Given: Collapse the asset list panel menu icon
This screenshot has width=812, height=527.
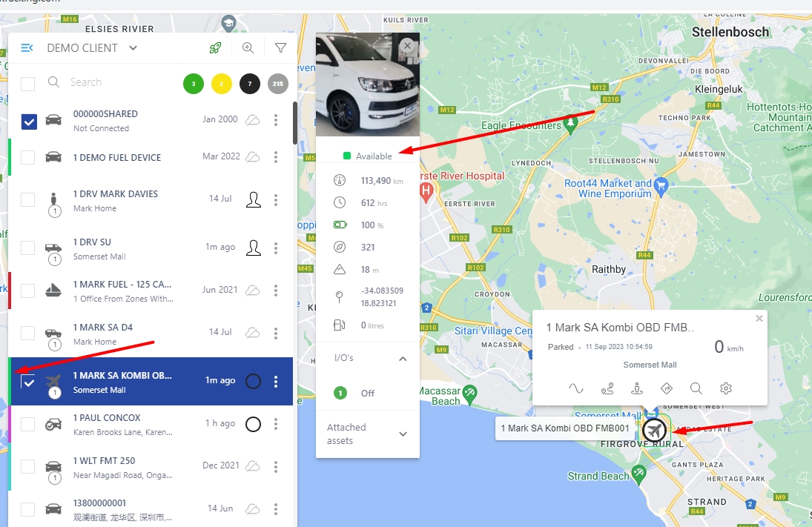Looking at the screenshot, I should pyautogui.click(x=27, y=48).
